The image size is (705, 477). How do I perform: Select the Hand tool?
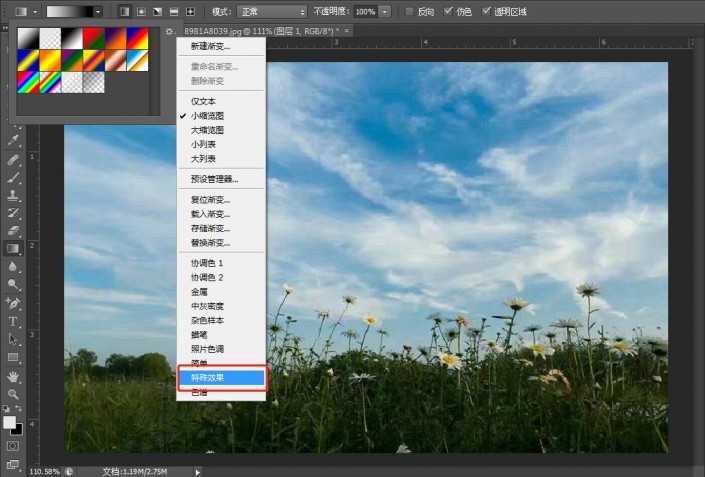click(x=13, y=376)
